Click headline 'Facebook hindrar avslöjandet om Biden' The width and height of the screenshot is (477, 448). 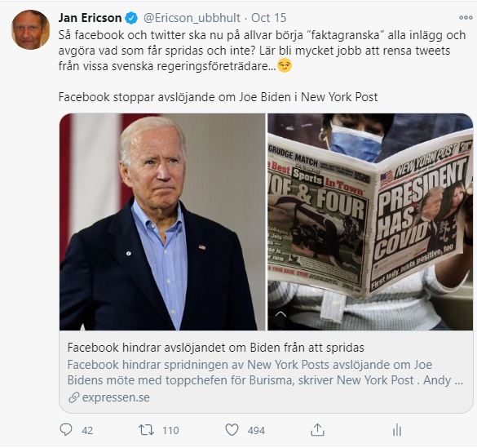pos(216,348)
